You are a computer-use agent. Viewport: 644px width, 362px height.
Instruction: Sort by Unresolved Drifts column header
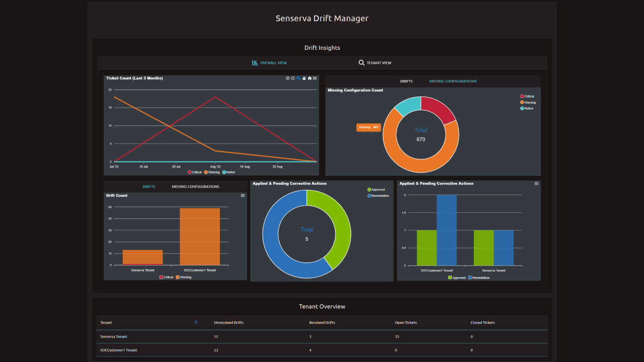[x=228, y=322]
